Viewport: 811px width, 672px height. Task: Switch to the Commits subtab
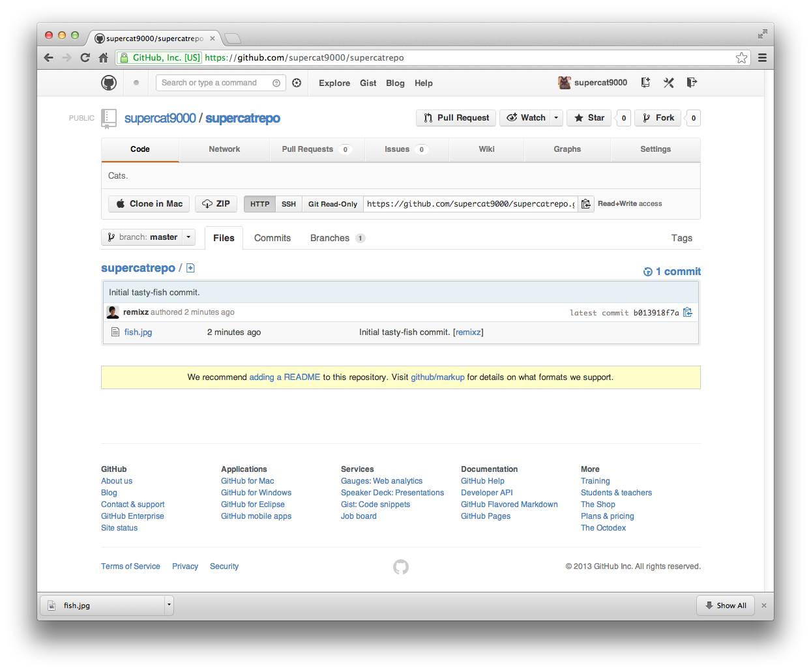(273, 238)
